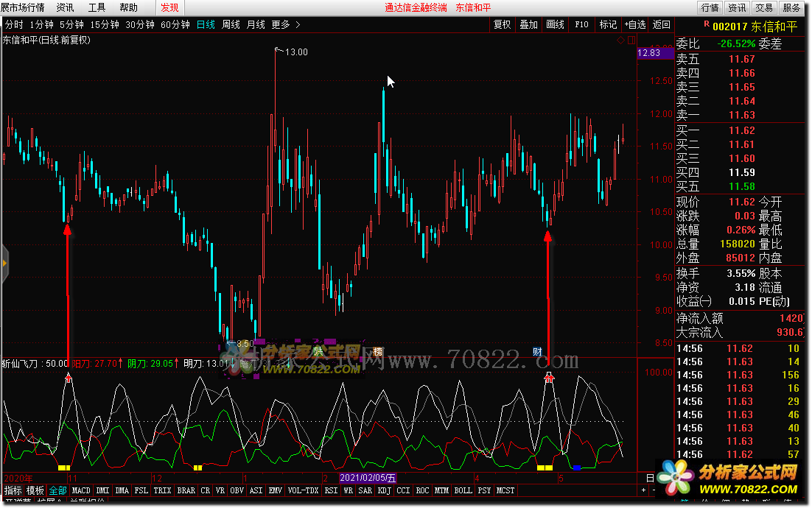Apply the MCST indicator
The image size is (812, 508).
click(x=506, y=490)
